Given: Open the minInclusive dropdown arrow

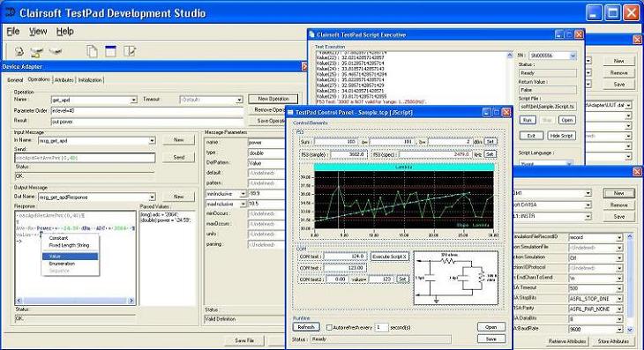Looking at the screenshot, I should click(243, 193).
